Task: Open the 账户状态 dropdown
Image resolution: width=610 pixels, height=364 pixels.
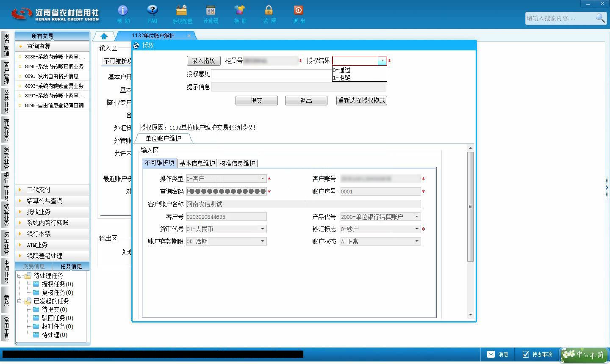Action: click(417, 241)
